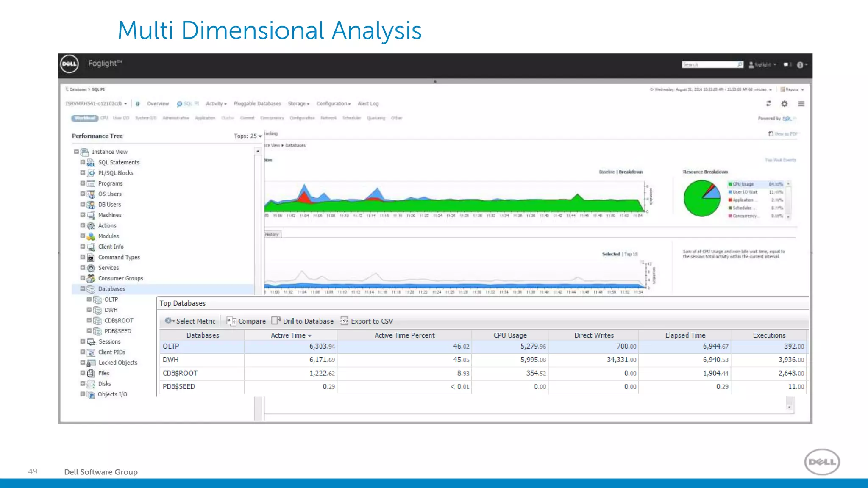Click the Locked Objects padlock icon

click(x=91, y=363)
